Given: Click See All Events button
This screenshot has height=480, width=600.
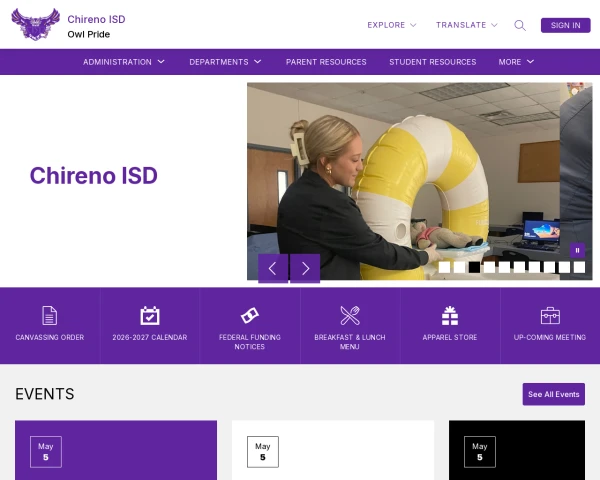Looking at the screenshot, I should [x=553, y=394].
